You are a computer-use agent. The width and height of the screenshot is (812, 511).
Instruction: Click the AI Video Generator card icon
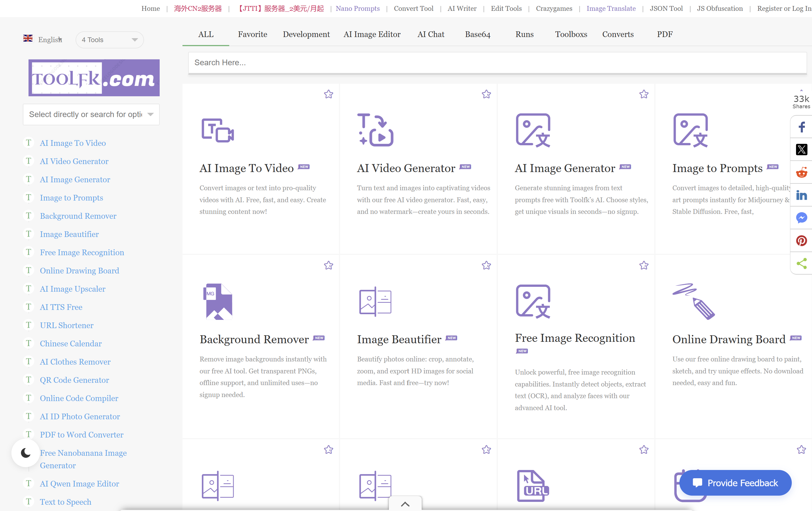pyautogui.click(x=375, y=130)
